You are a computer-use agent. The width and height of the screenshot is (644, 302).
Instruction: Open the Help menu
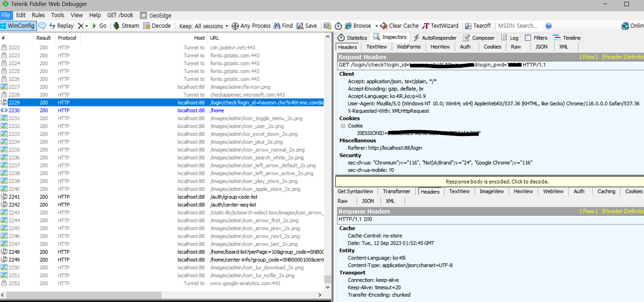[x=95, y=15]
